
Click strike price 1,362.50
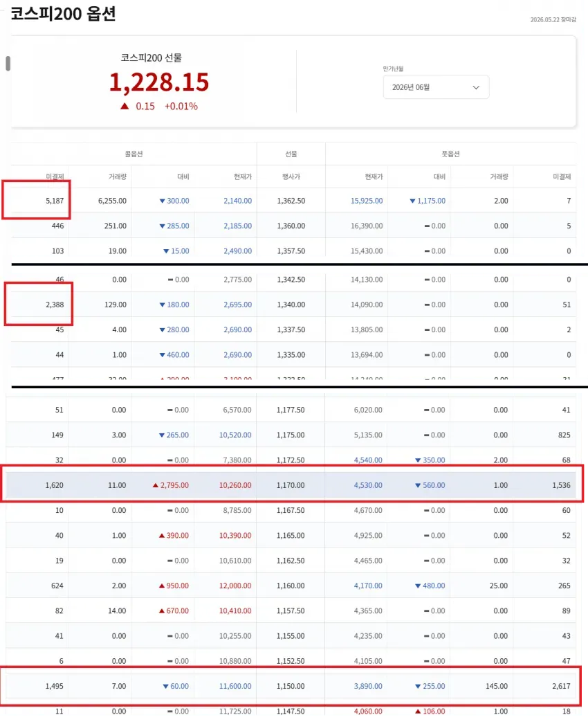pyautogui.click(x=291, y=201)
